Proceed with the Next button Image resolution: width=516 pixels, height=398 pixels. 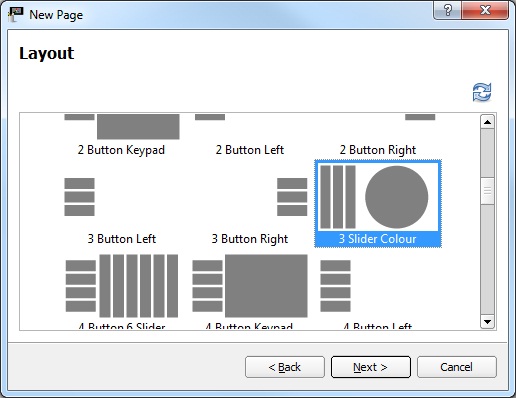click(x=371, y=367)
